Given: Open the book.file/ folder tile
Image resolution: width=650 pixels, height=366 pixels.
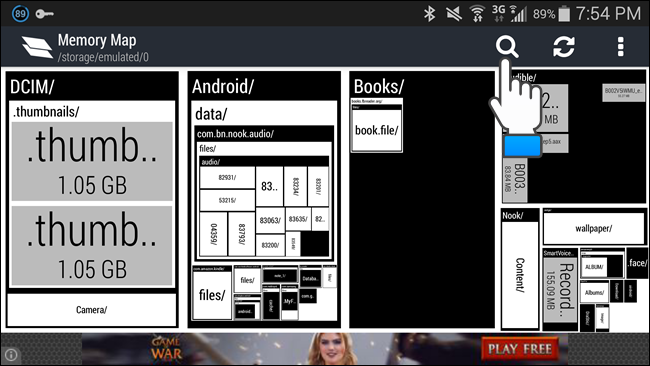Looking at the screenshot, I should (x=376, y=131).
